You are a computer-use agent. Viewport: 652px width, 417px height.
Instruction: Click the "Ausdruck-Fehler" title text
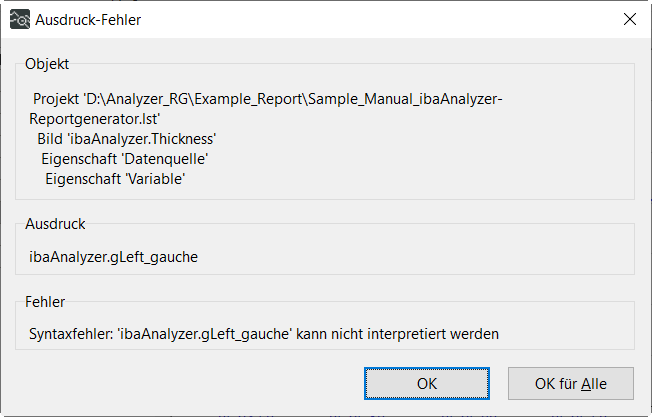(90, 20)
